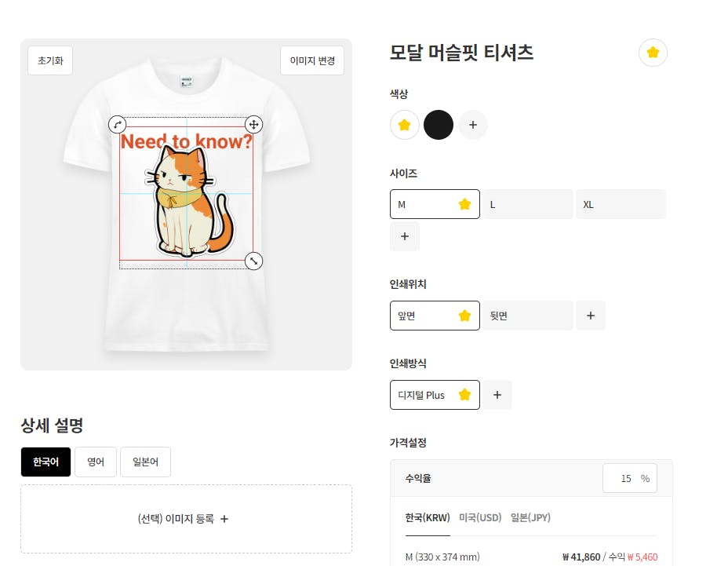This screenshot has height=566, width=728.
Task: Click the 수익율 percentage input field
Action: tap(624, 478)
